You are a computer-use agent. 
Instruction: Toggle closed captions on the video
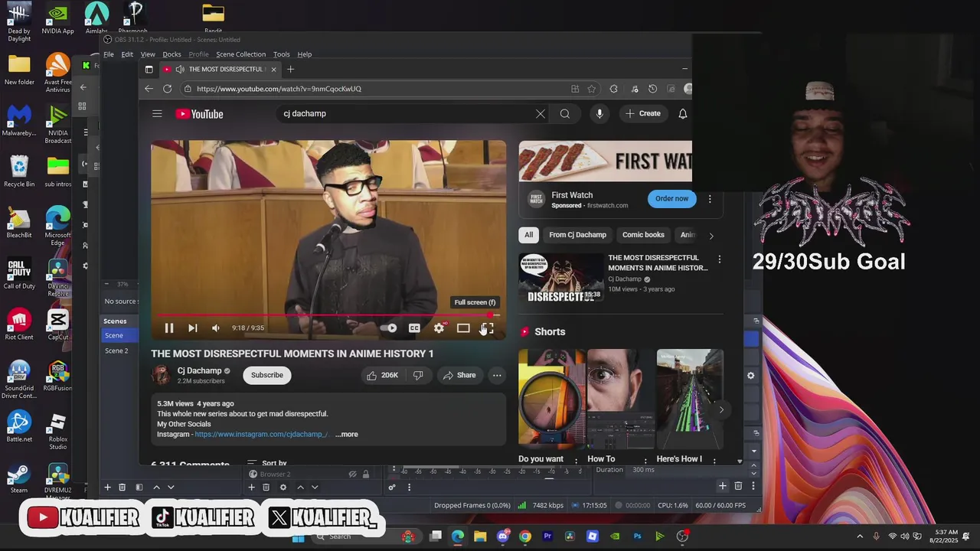[x=414, y=328]
